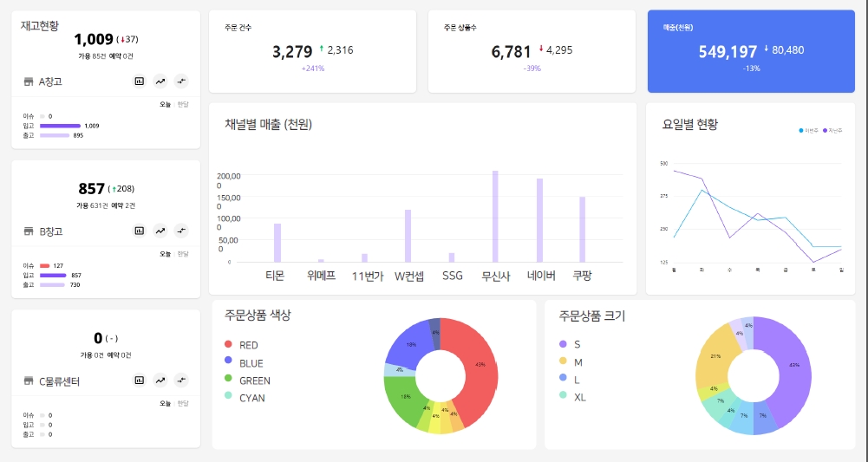Click the red 43% donut segment
The height and width of the screenshot is (462, 868).
tap(481, 365)
